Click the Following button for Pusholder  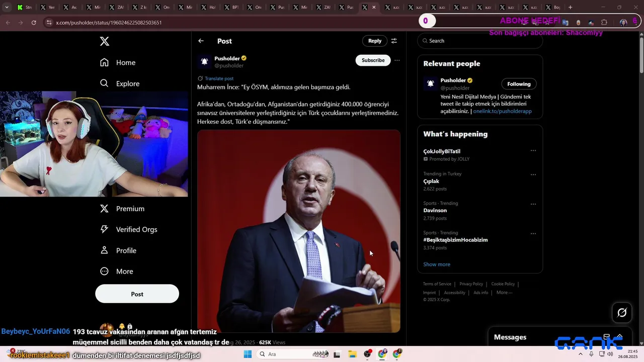tap(519, 84)
